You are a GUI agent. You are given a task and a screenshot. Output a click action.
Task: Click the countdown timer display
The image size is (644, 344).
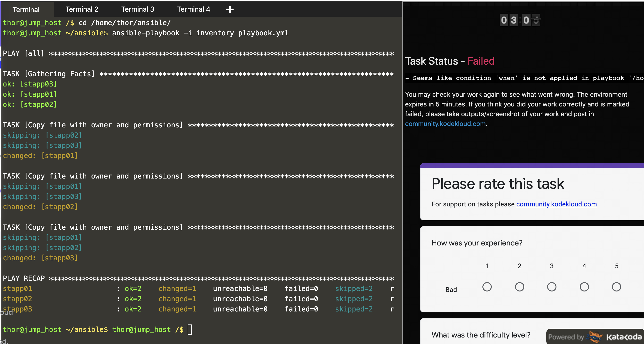[x=520, y=20]
